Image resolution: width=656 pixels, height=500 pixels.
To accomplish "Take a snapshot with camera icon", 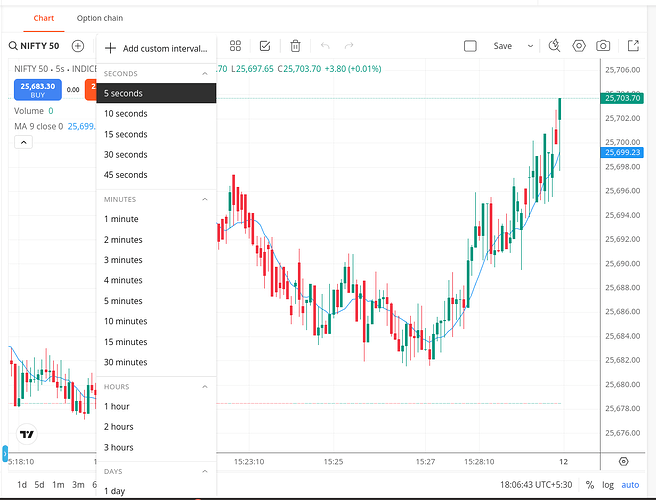I will (604, 46).
